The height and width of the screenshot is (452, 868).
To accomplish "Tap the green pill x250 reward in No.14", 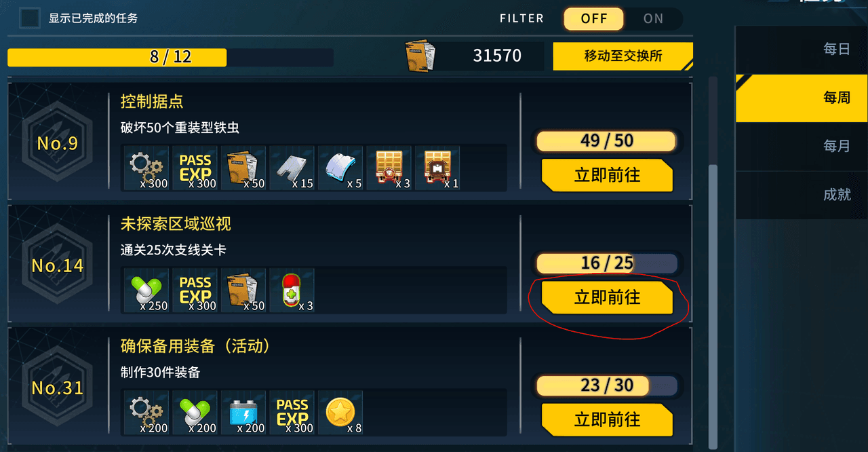I will pos(146,290).
